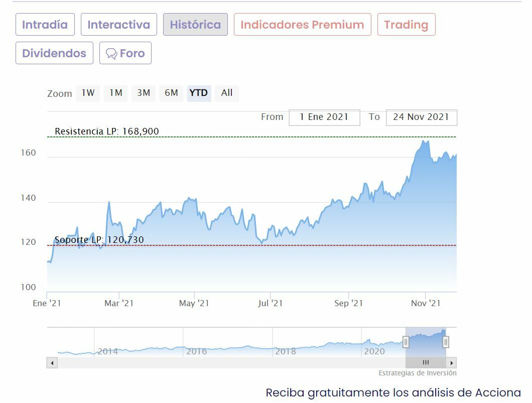Grab the left range navigator handle

click(x=406, y=342)
